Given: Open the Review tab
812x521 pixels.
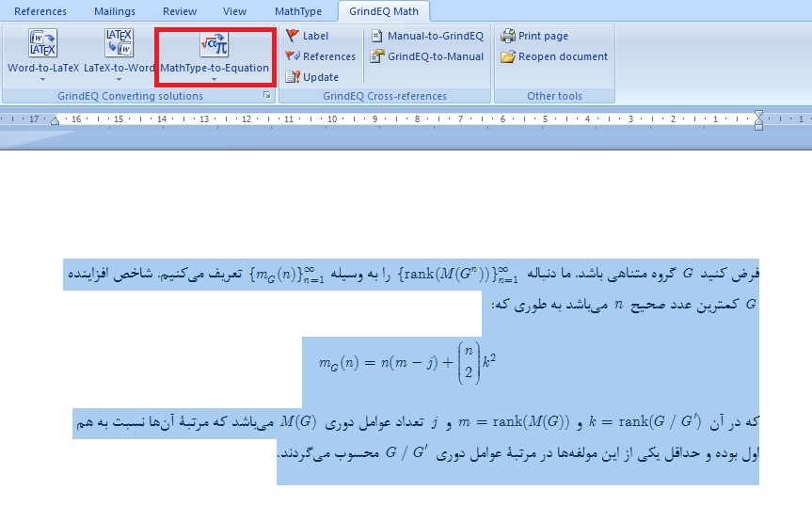Looking at the screenshot, I should click(179, 11).
